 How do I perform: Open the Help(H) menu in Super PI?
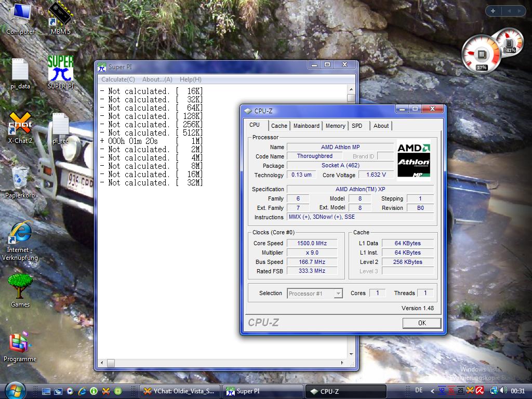[190, 79]
